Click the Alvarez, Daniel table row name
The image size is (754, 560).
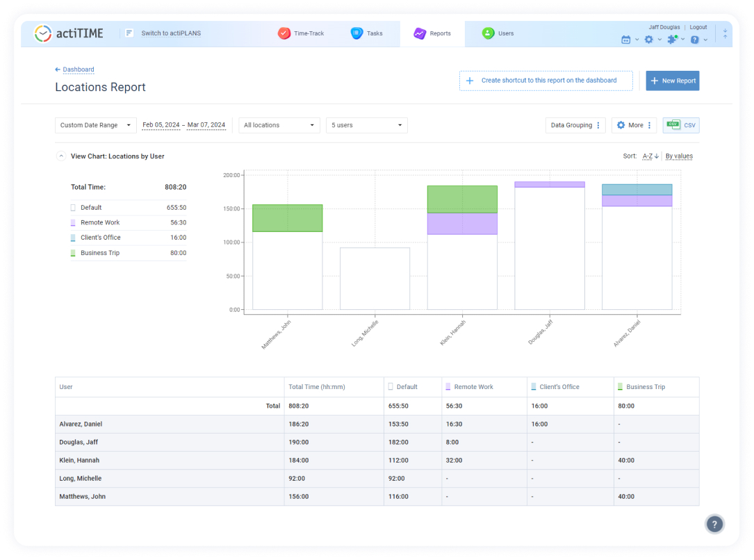81,424
